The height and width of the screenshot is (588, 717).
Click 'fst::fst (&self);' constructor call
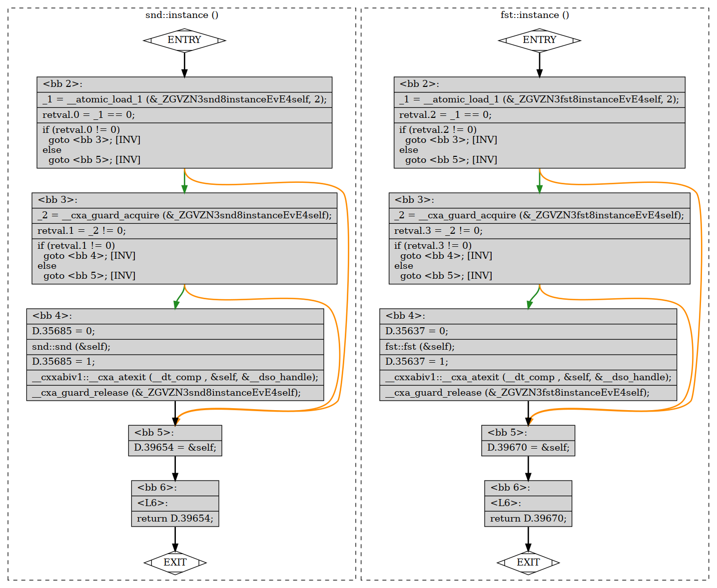pyautogui.click(x=528, y=347)
